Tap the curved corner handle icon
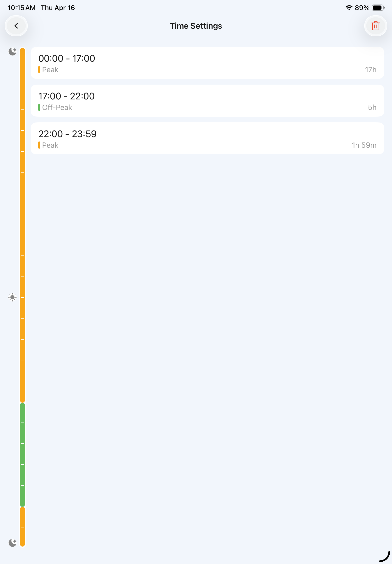The width and height of the screenshot is (392, 564). pyautogui.click(x=384, y=556)
